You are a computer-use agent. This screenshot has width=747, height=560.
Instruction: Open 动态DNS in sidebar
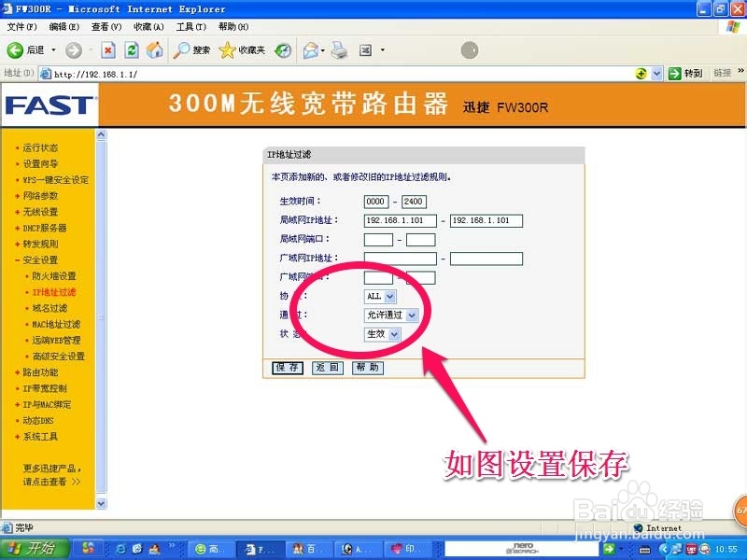(x=38, y=421)
